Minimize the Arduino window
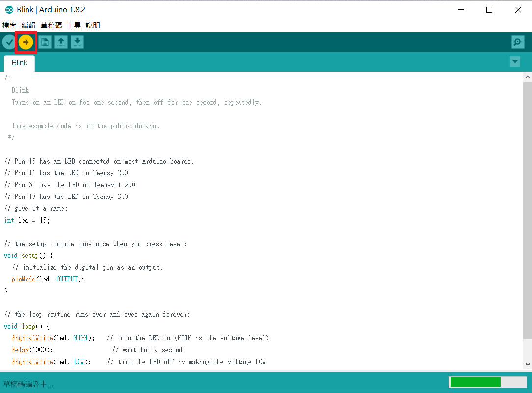Screen dimensions: 532x393 click(461, 10)
